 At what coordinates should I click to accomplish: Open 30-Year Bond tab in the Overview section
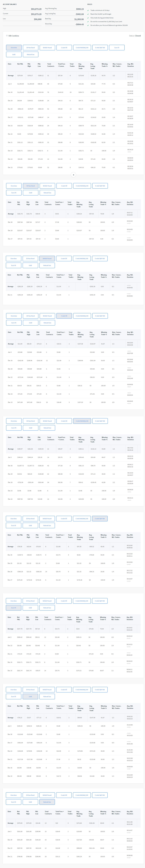click(x=31, y=48)
